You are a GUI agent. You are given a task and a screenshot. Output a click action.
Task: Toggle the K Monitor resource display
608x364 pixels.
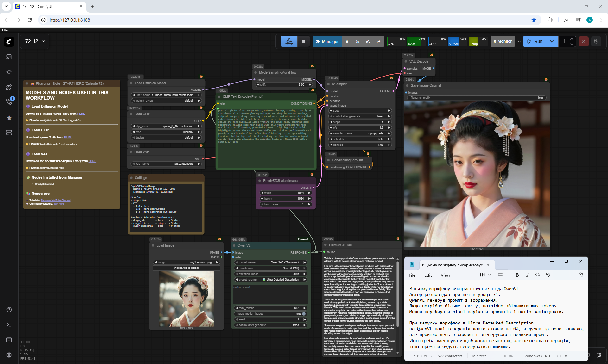[x=503, y=41]
